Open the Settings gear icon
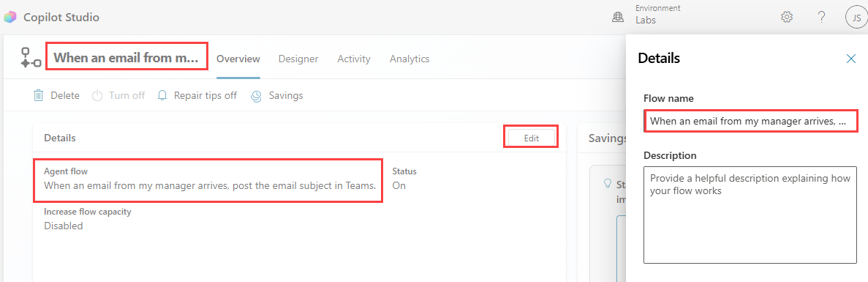868x282 pixels. (786, 17)
